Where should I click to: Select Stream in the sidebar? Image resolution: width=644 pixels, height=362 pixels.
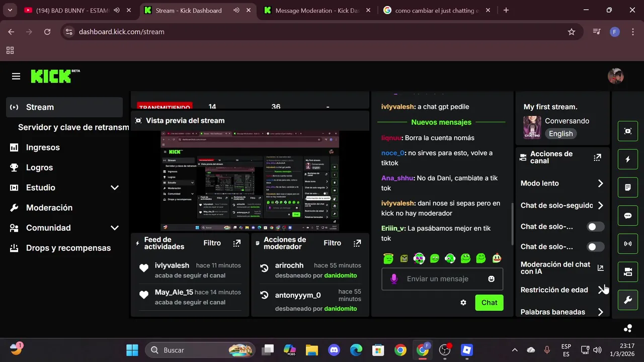click(64, 107)
